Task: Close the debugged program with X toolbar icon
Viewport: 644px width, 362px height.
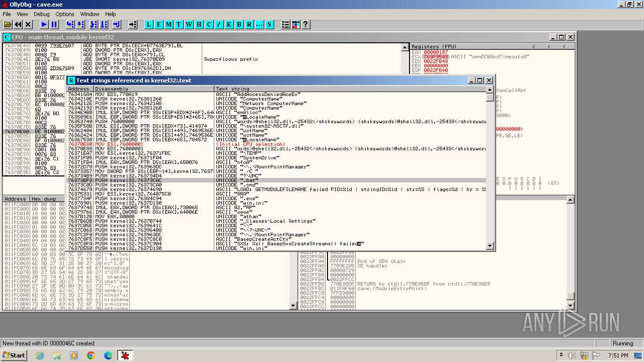Action: point(28,24)
